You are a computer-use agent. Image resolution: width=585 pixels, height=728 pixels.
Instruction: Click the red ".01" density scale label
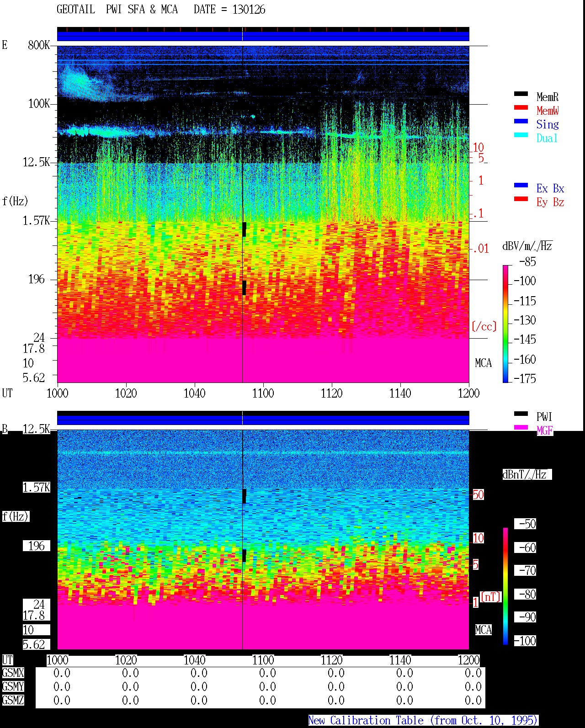pyautogui.click(x=480, y=249)
